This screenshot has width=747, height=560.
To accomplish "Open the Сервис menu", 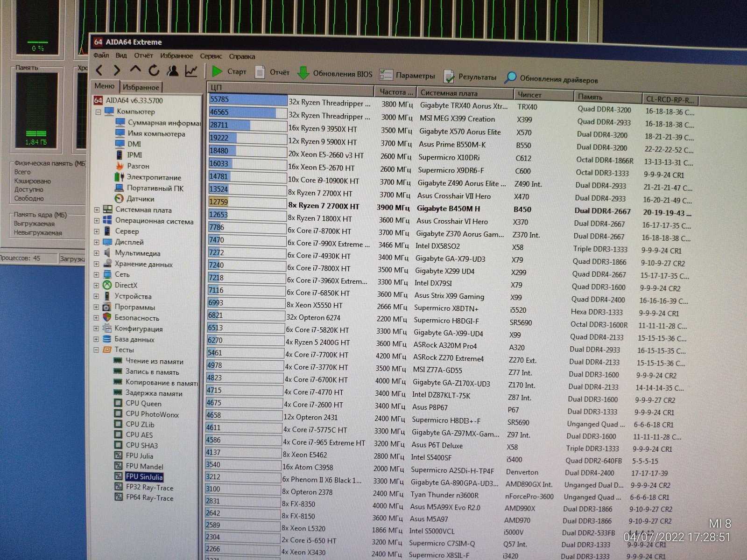I will 211,56.
